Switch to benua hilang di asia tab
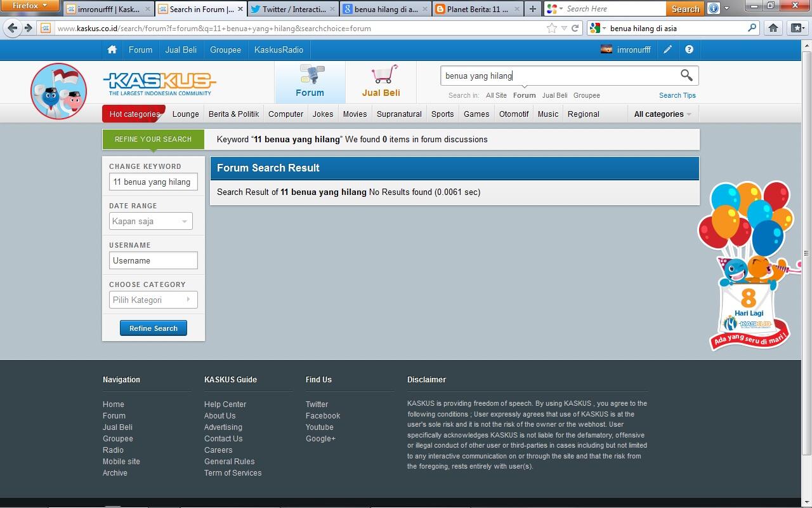The image size is (812, 508). (x=385, y=10)
